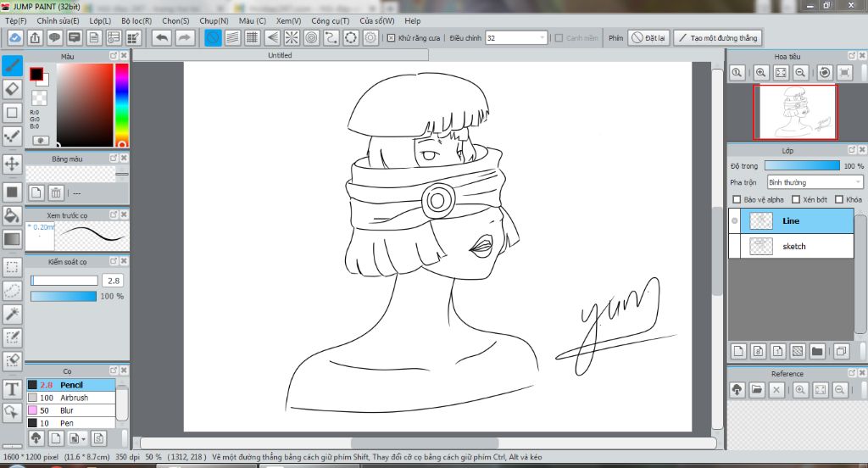
Task: Zoom in within the Hoa tiêu navigator
Action: pos(761,73)
